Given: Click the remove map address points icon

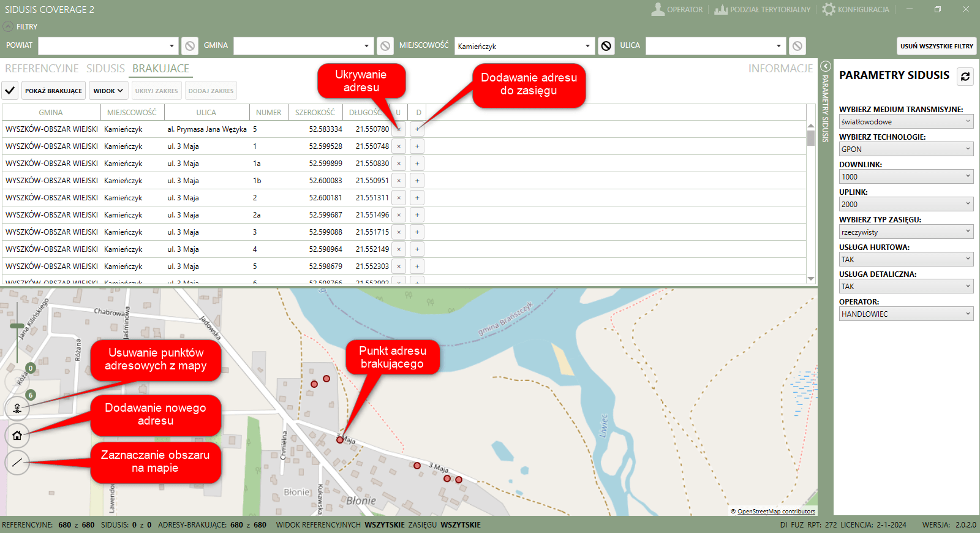Looking at the screenshot, I should [x=17, y=408].
